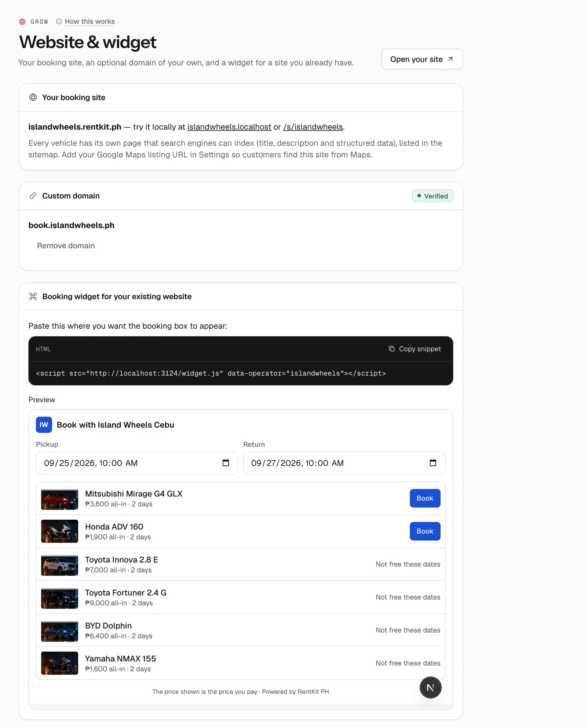Click the book.islandwheels.ph domain text
This screenshot has height=728, width=587.
(x=72, y=225)
